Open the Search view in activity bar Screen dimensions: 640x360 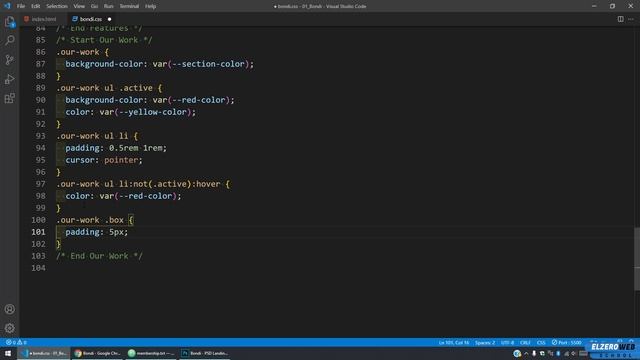9,40
